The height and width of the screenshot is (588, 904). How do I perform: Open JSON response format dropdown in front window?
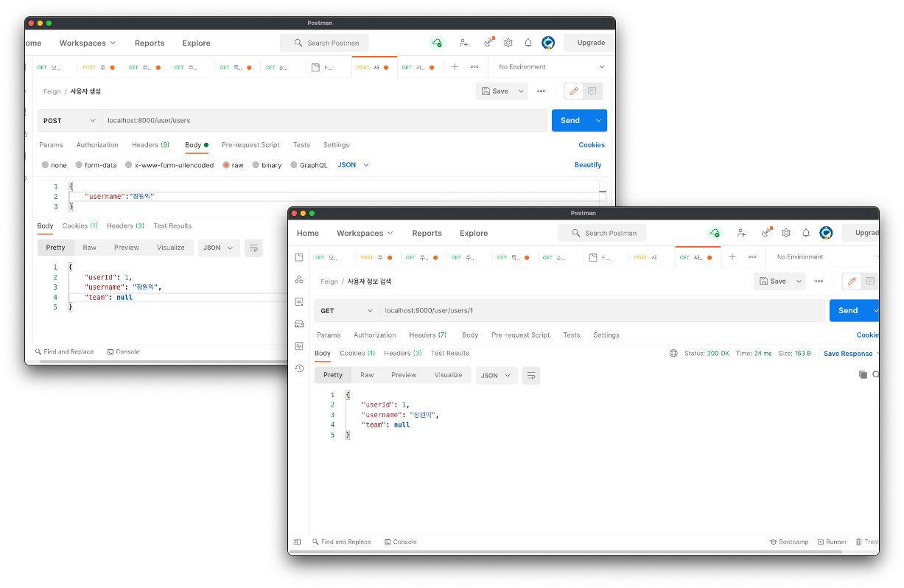(x=497, y=375)
